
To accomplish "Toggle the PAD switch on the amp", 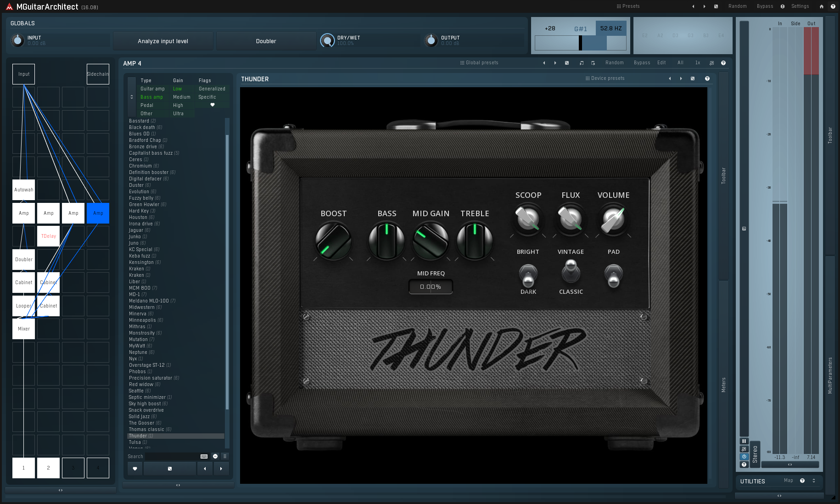I will [613, 275].
